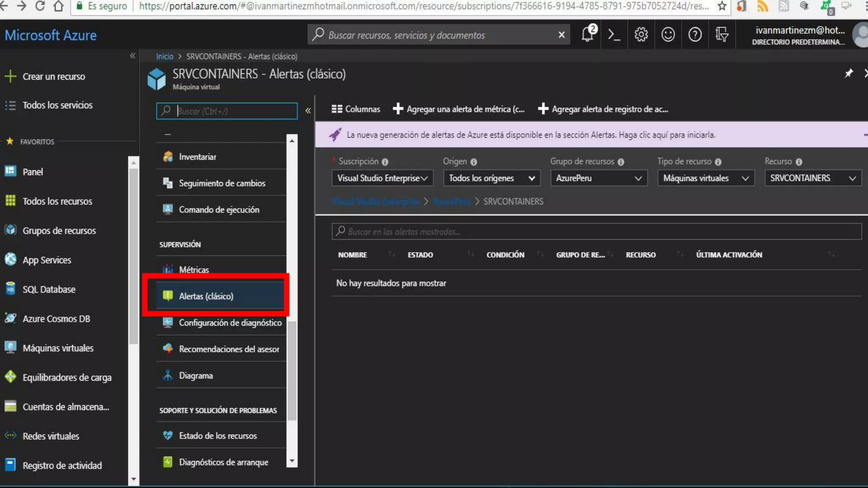Image resolution: width=868 pixels, height=488 pixels.
Task: Bookmark page with browser star icon
Action: (722, 6)
